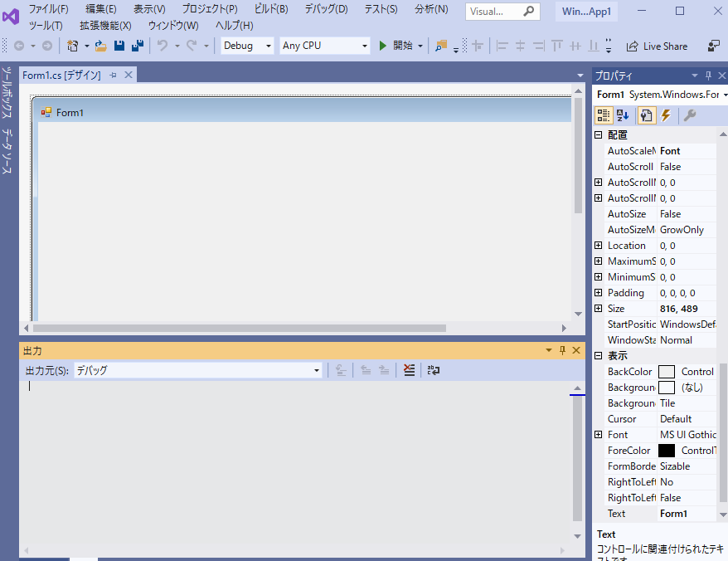The height and width of the screenshot is (561, 728).
Task: Open the 拡張機能(X) menu
Action: 105,26
